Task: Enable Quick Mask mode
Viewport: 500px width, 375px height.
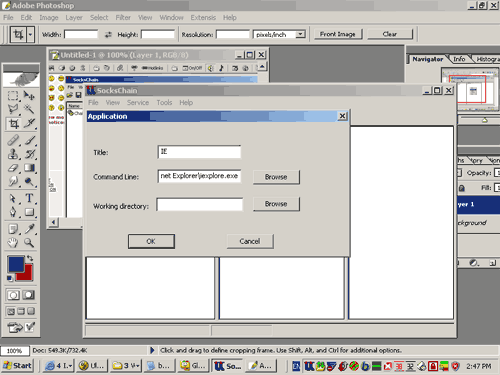Action: pos(29,295)
